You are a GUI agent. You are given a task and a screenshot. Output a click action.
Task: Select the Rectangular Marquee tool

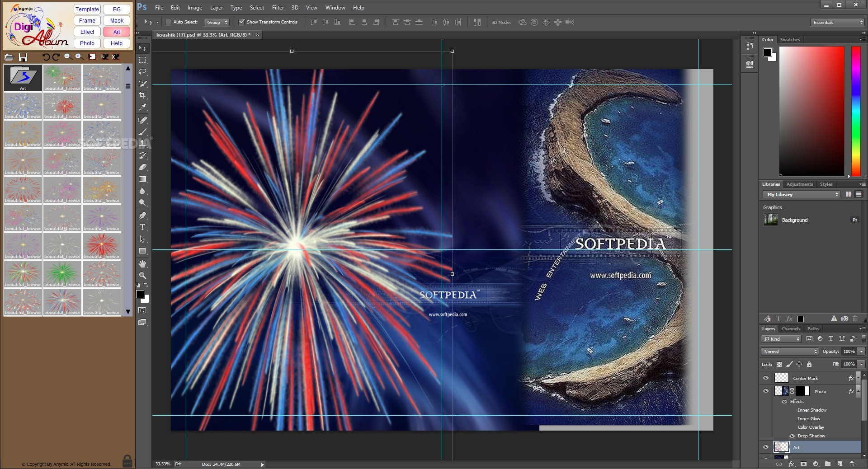[142, 60]
